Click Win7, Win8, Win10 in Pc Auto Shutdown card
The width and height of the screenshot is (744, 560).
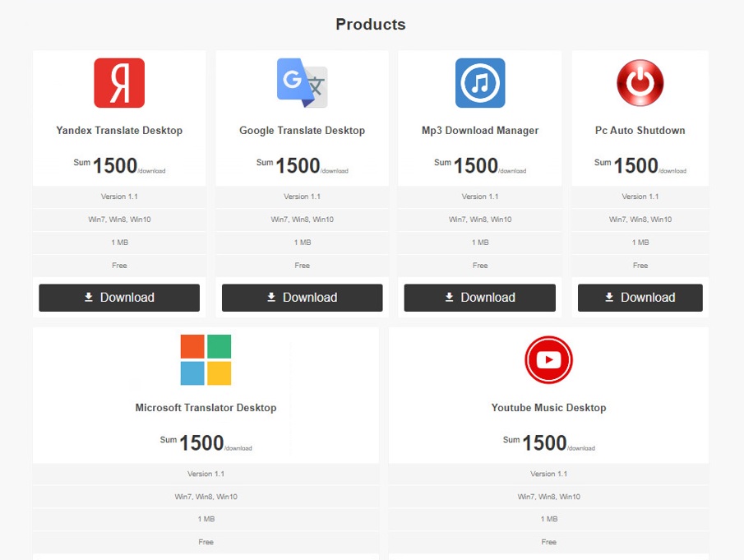pyautogui.click(x=640, y=220)
